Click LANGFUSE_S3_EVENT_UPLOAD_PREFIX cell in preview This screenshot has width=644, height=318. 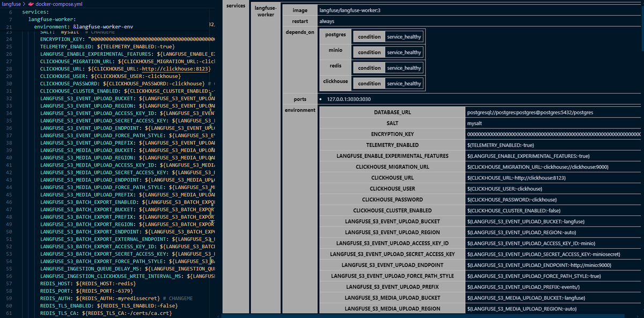(392, 287)
